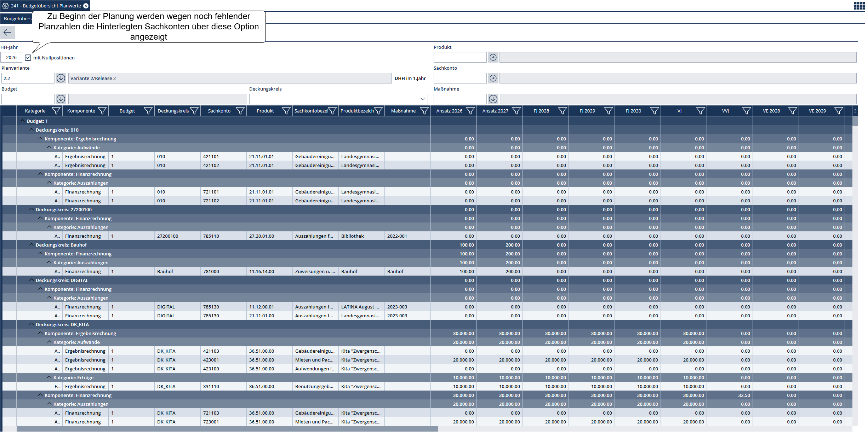
Task: Open the Deckungskreis dropdown
Action: 422,99
